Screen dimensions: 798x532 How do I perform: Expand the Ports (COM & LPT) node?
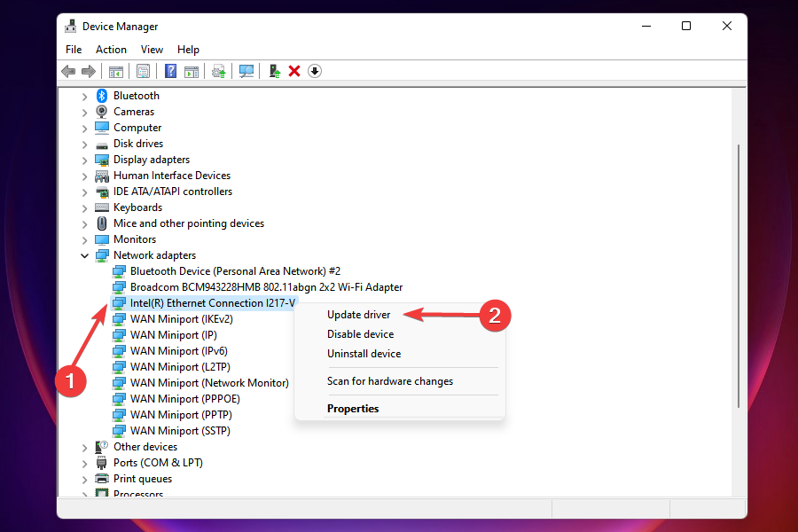84,463
